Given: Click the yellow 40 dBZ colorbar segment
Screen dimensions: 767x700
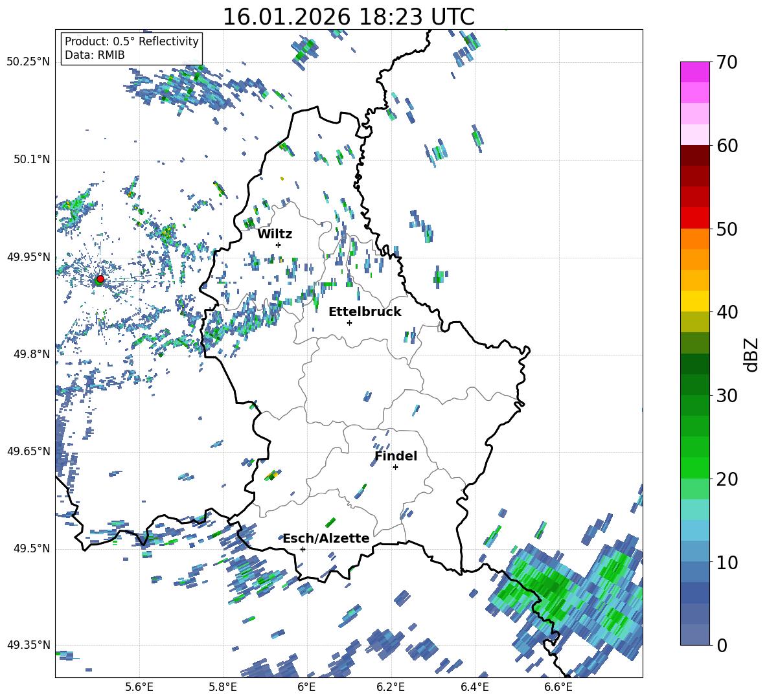Looking at the screenshot, I should (x=694, y=301).
